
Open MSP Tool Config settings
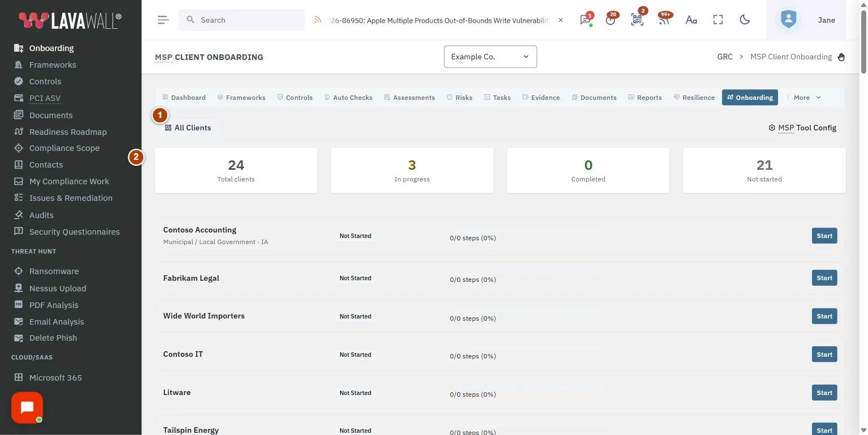click(x=803, y=128)
